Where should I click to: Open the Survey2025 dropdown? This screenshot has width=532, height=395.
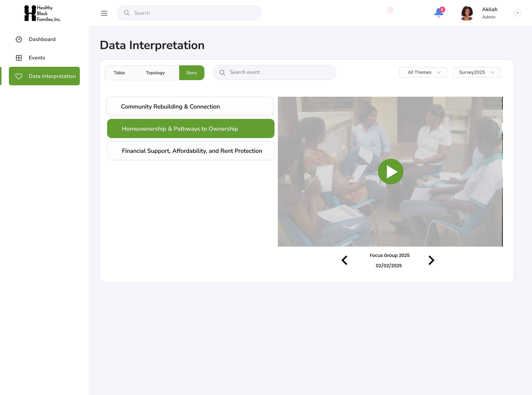[x=476, y=72]
